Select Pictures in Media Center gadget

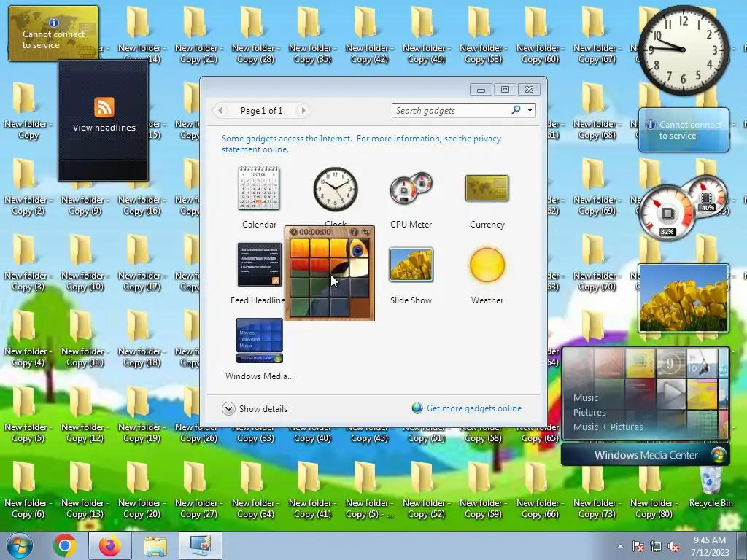pyautogui.click(x=589, y=413)
